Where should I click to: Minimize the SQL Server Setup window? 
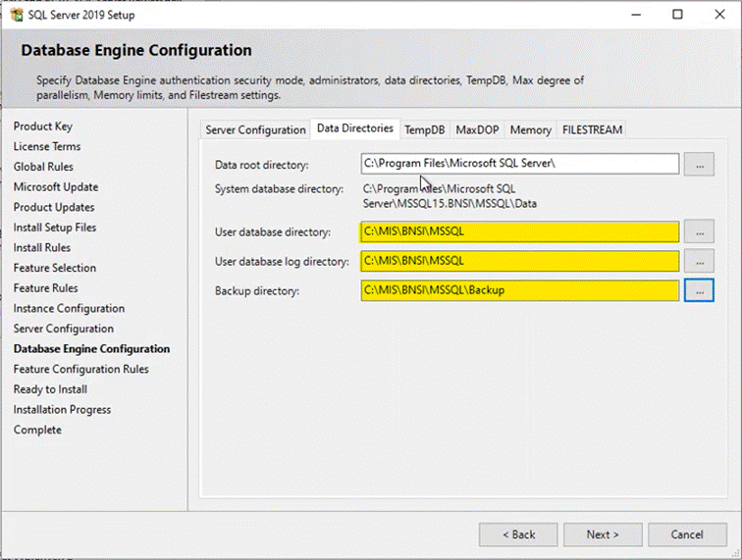tap(636, 15)
